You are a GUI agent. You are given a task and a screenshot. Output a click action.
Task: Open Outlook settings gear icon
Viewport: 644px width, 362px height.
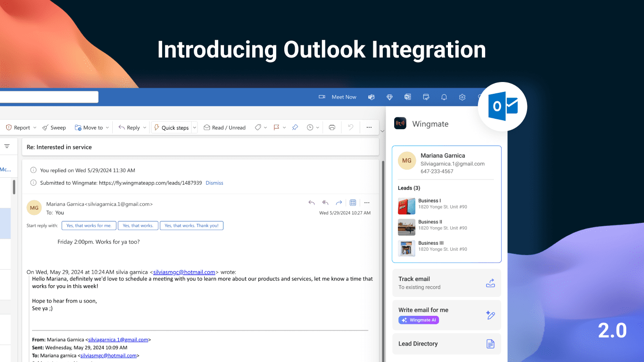462,97
